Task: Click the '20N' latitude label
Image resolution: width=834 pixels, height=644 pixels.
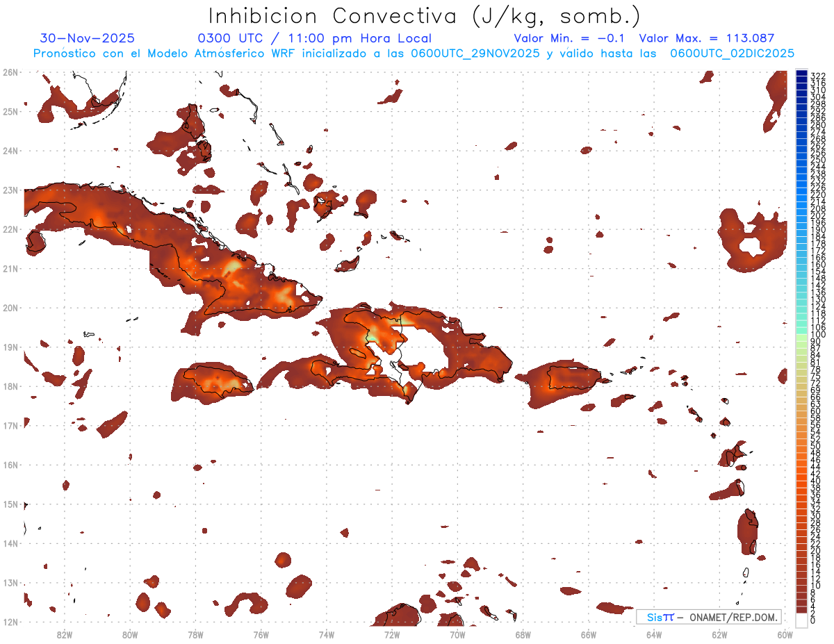Action: click(x=10, y=308)
